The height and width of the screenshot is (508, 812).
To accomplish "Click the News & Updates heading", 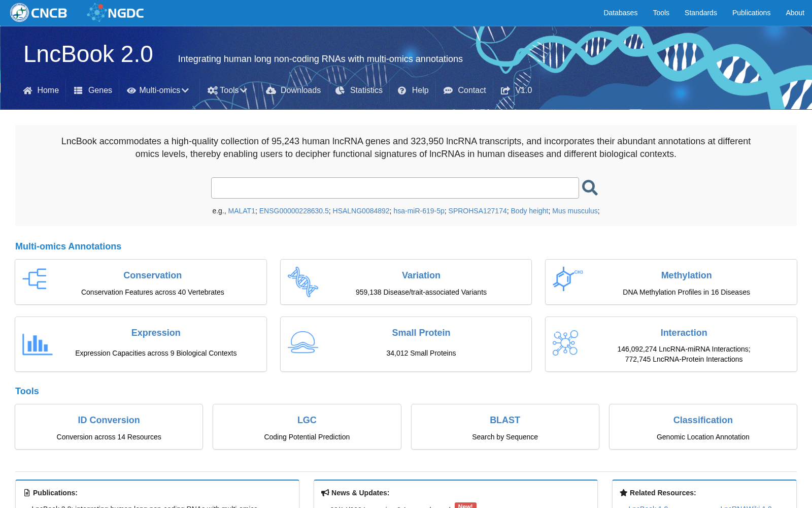I will [x=360, y=493].
